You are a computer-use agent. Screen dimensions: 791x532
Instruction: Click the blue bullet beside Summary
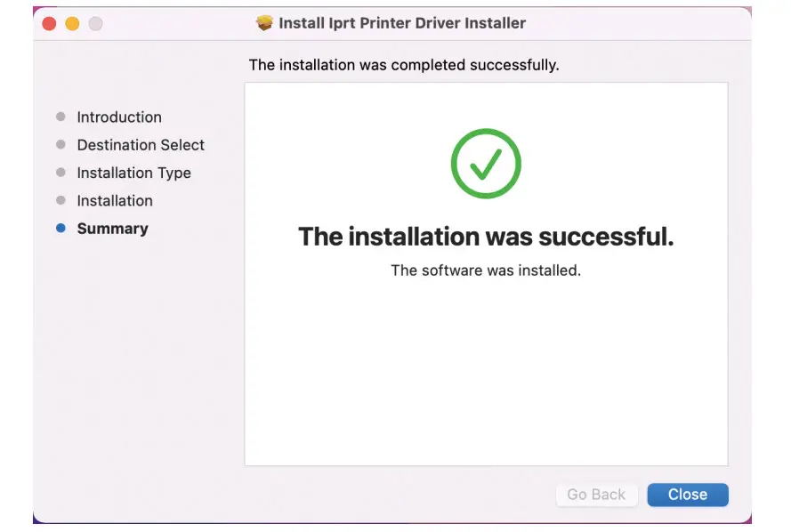click(61, 229)
